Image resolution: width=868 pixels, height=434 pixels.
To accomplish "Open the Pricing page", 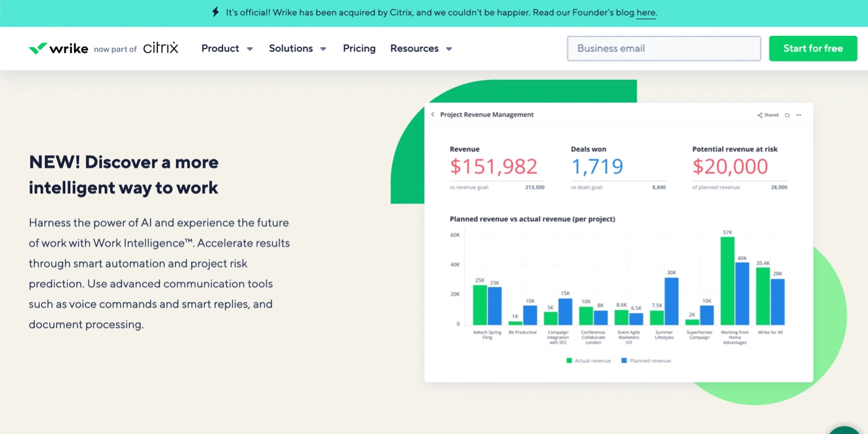I will 359,48.
